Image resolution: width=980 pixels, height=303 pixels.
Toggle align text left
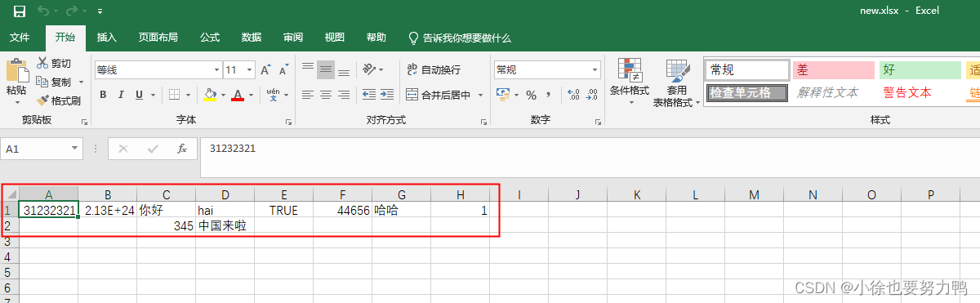coord(307,95)
